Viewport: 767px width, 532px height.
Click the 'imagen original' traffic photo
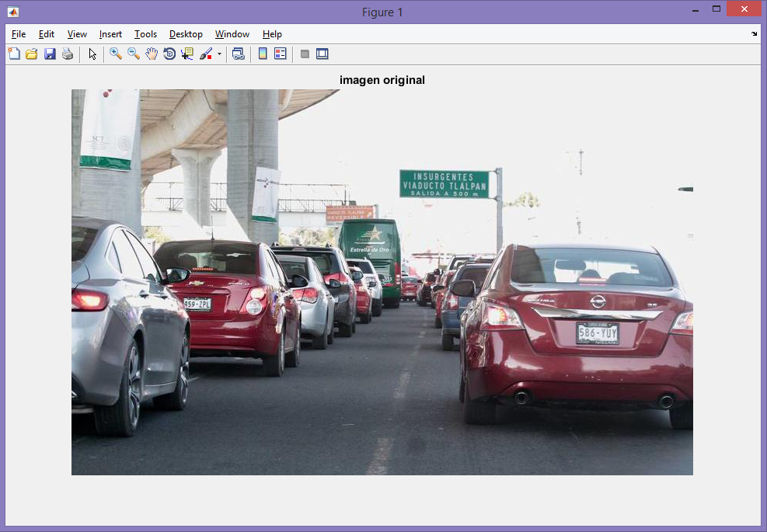pos(381,280)
